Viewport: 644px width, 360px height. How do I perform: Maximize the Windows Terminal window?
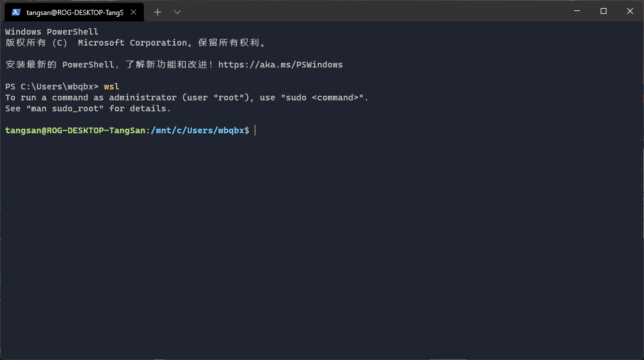click(604, 11)
